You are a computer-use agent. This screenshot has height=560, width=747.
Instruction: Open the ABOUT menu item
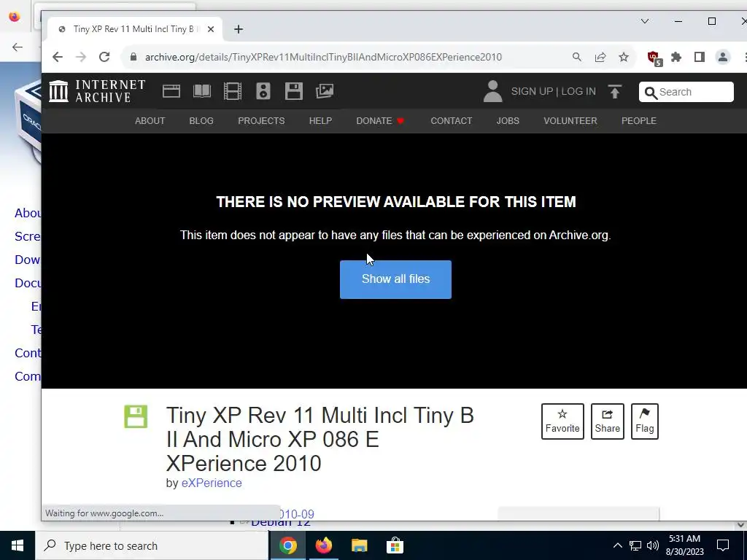click(150, 121)
